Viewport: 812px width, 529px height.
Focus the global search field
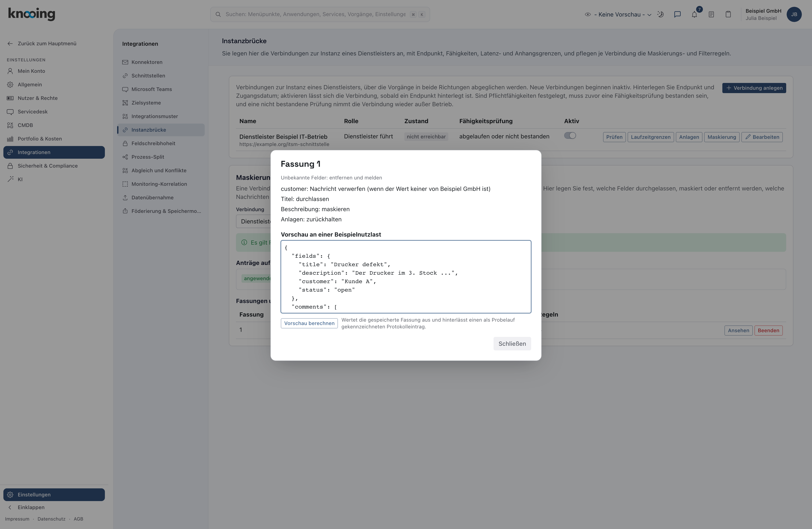point(320,14)
